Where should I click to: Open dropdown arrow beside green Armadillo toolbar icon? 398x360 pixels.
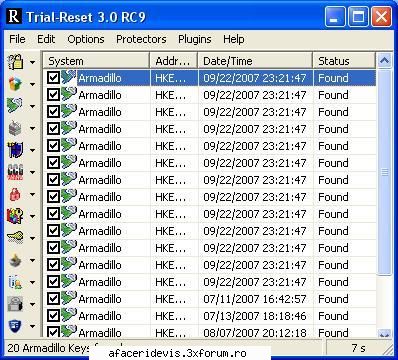pos(32,106)
